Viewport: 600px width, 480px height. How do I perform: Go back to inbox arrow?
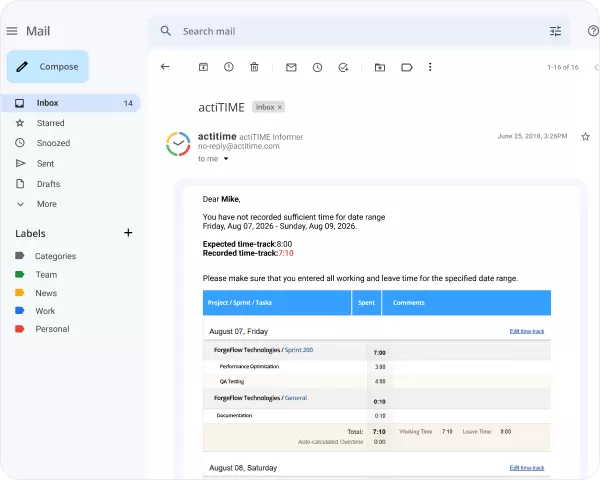[x=165, y=67]
